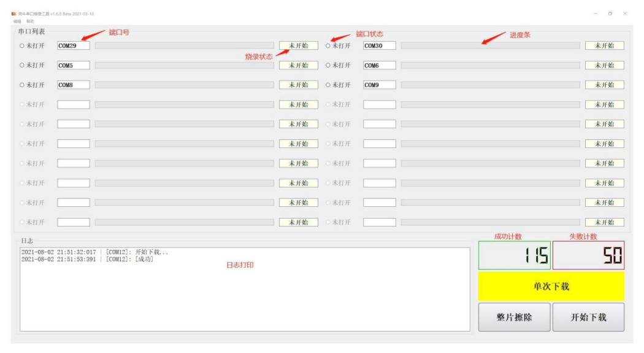
Task: Click the COM5 port number field
Action: (74, 65)
